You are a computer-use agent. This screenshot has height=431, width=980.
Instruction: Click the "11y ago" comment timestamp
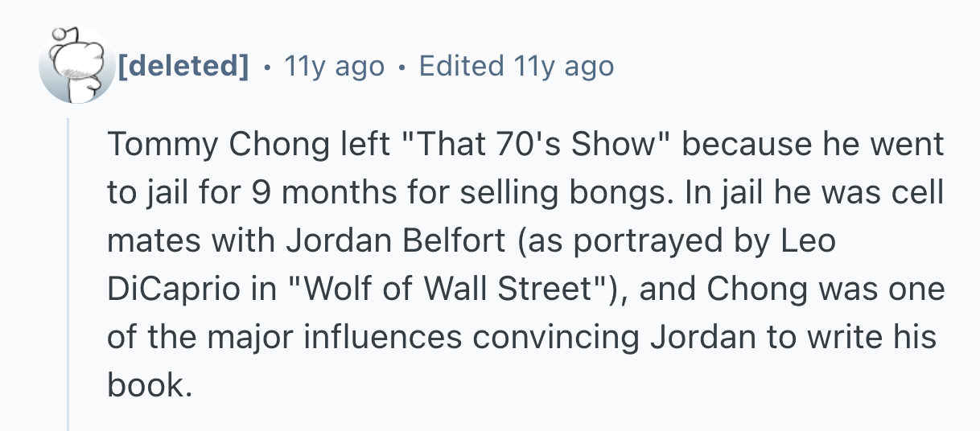click(x=334, y=66)
